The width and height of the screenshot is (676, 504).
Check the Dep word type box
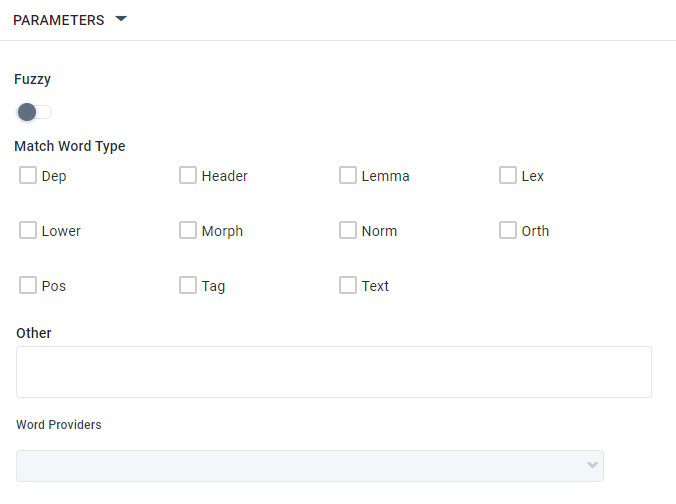tap(28, 176)
